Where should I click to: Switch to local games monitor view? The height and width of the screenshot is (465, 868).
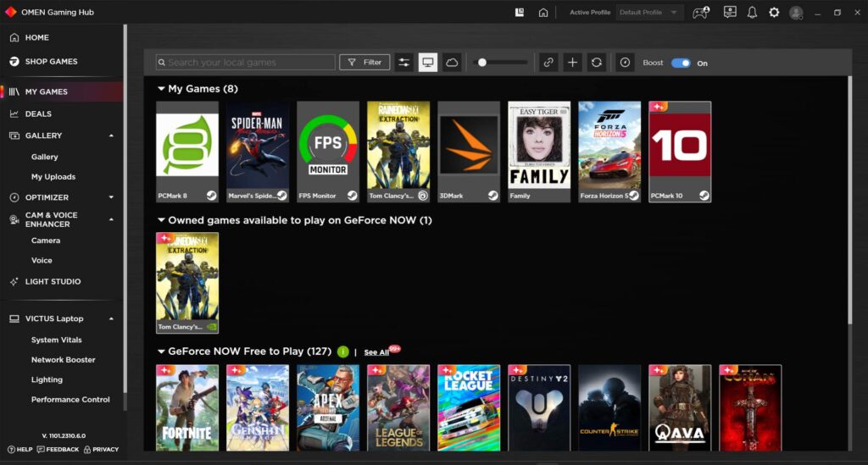(428, 63)
